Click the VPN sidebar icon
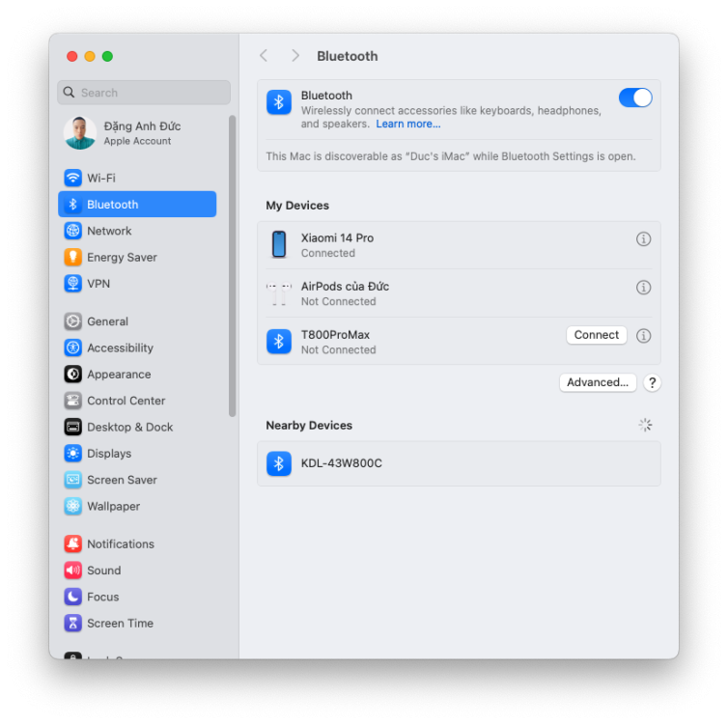This screenshot has width=728, height=724. [x=72, y=283]
